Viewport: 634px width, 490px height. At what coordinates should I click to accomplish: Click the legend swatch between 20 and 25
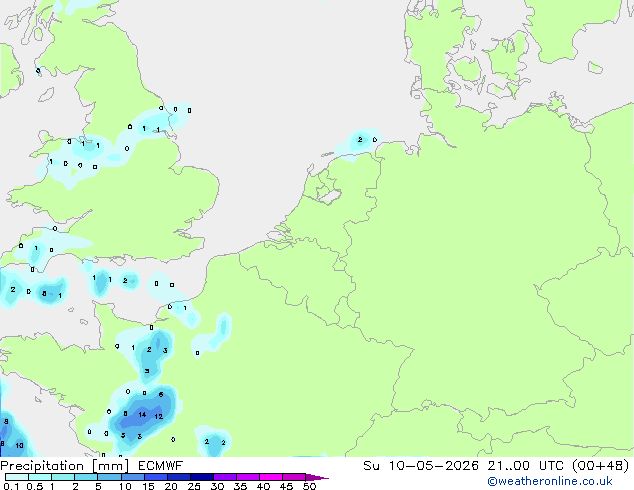[179, 477]
